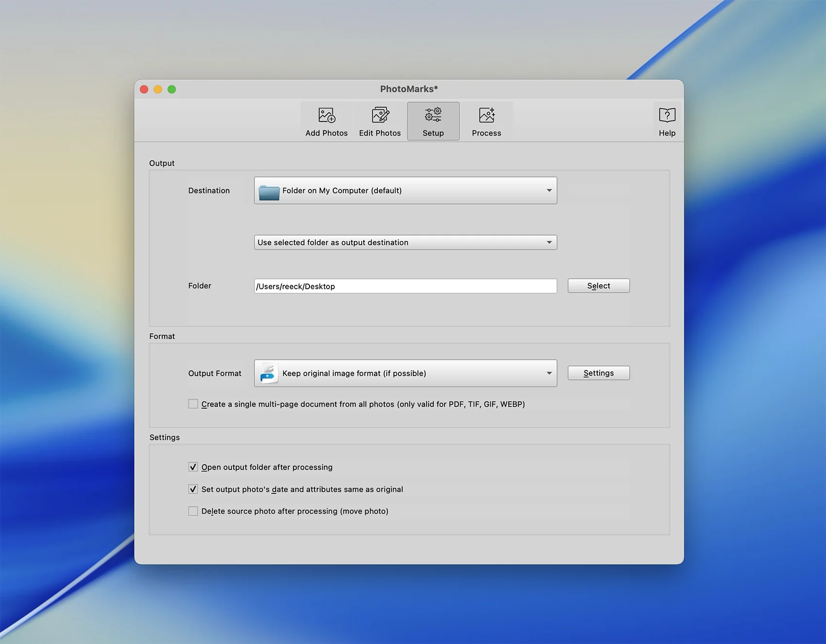Click the Folder path text field
Viewport: 826px width, 644px height.
coord(405,286)
